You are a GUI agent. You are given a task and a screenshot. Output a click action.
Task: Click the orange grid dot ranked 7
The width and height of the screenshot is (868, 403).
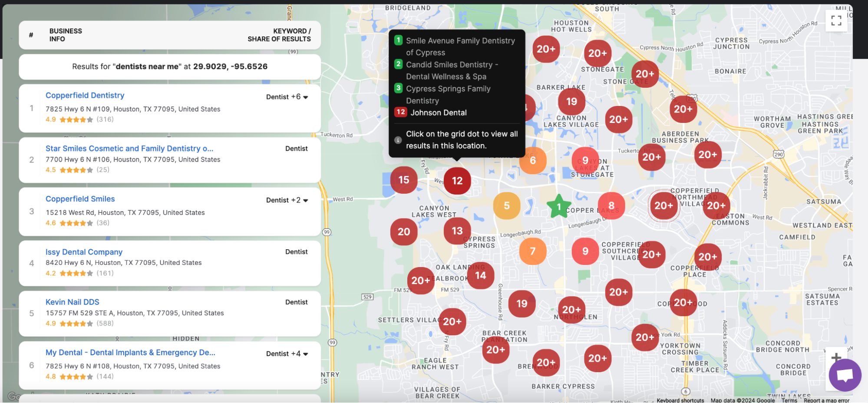coord(532,251)
